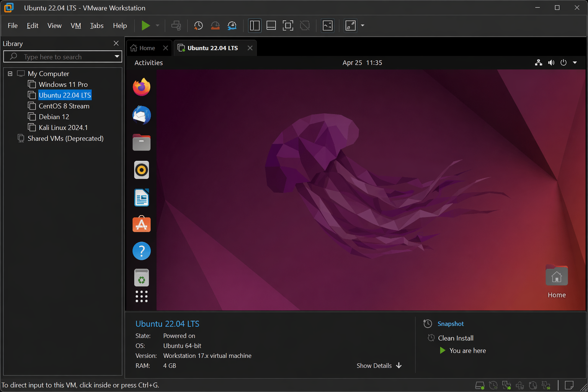Click the Take Snapshot toolbar icon
Image resolution: width=588 pixels, height=392 pixels.
[198, 26]
